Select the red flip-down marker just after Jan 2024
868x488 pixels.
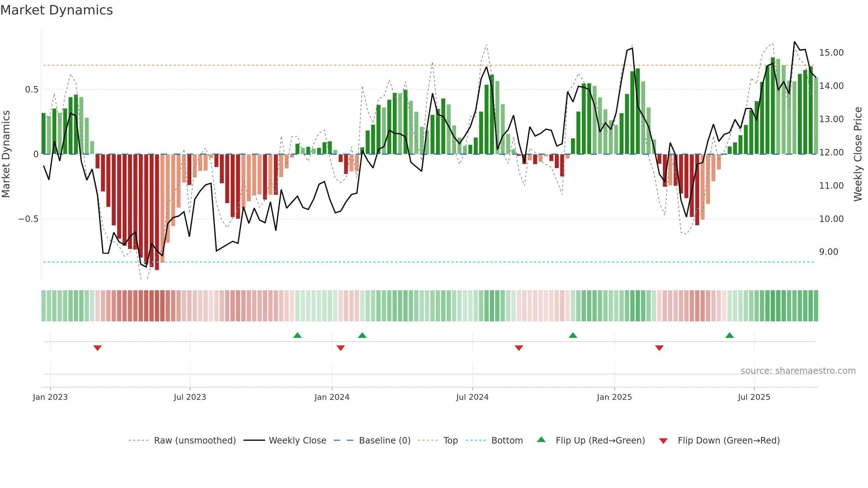(x=341, y=348)
